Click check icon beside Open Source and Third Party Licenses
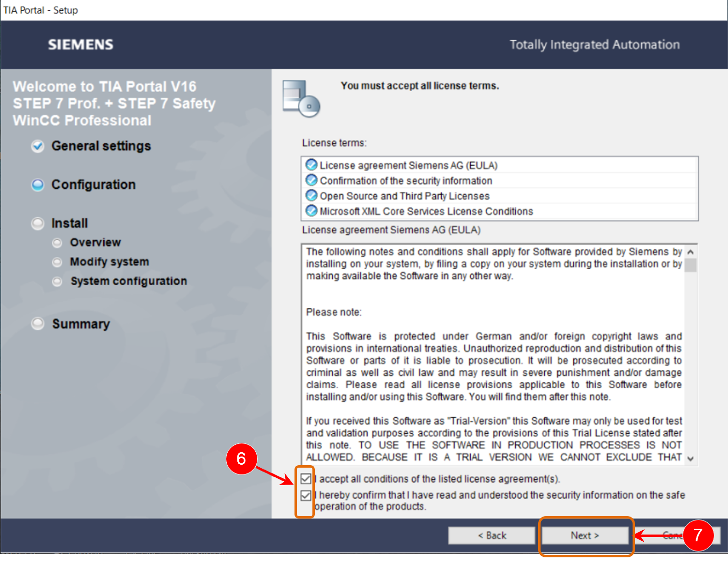The height and width of the screenshot is (567, 728). click(x=311, y=196)
